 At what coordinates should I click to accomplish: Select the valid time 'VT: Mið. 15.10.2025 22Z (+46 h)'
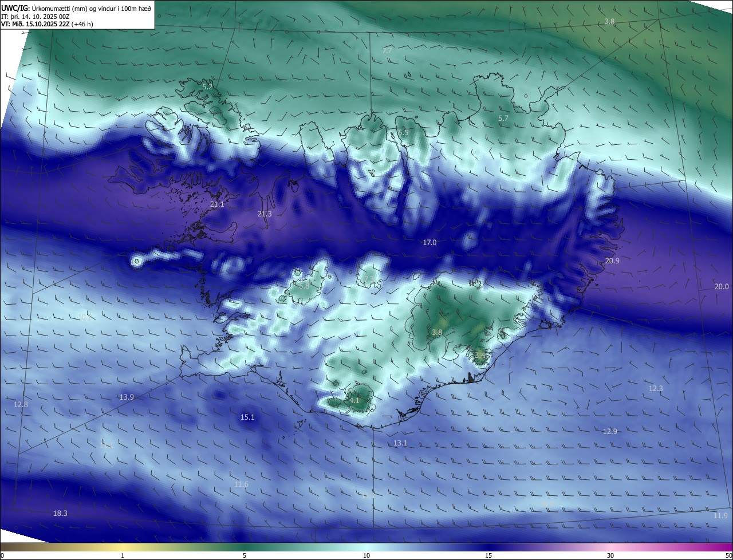pyautogui.click(x=47, y=24)
